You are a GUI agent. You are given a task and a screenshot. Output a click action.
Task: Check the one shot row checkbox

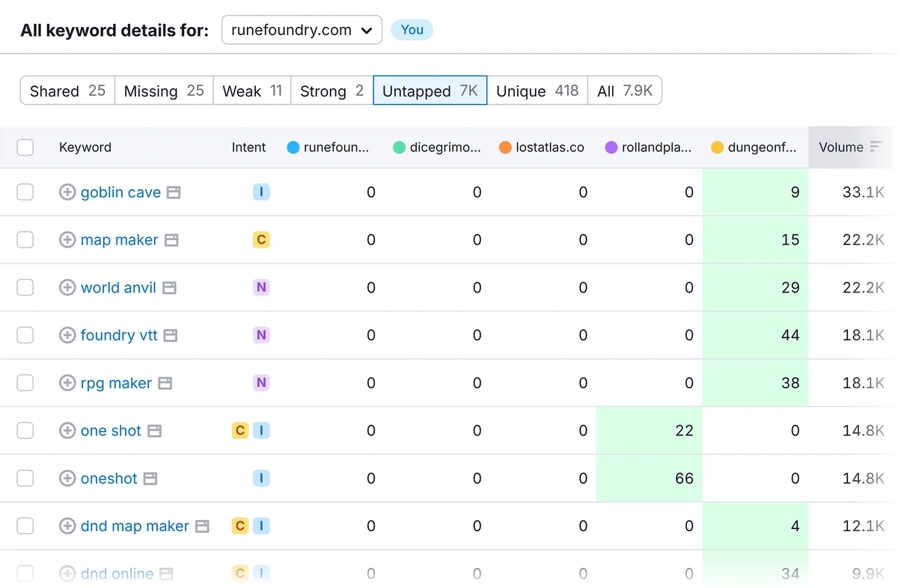pyautogui.click(x=25, y=431)
